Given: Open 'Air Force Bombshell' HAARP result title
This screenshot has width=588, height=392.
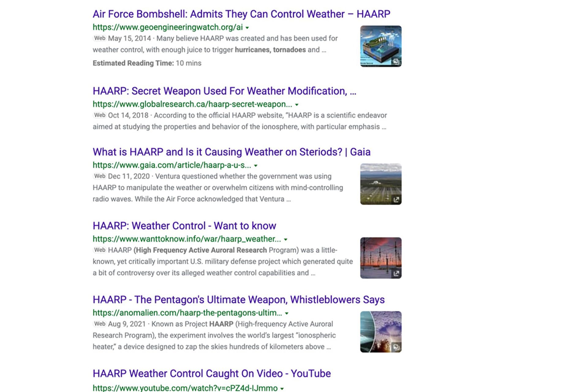Looking at the screenshot, I should [x=241, y=14].
